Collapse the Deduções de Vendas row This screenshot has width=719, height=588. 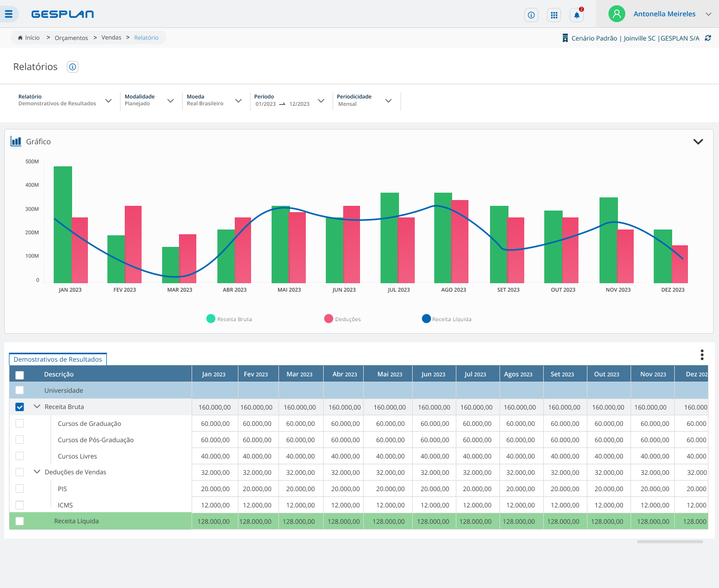pyautogui.click(x=37, y=472)
